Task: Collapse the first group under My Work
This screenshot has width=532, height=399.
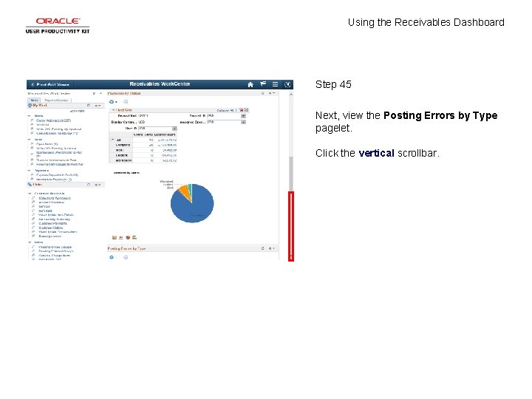Action: pos(29,116)
